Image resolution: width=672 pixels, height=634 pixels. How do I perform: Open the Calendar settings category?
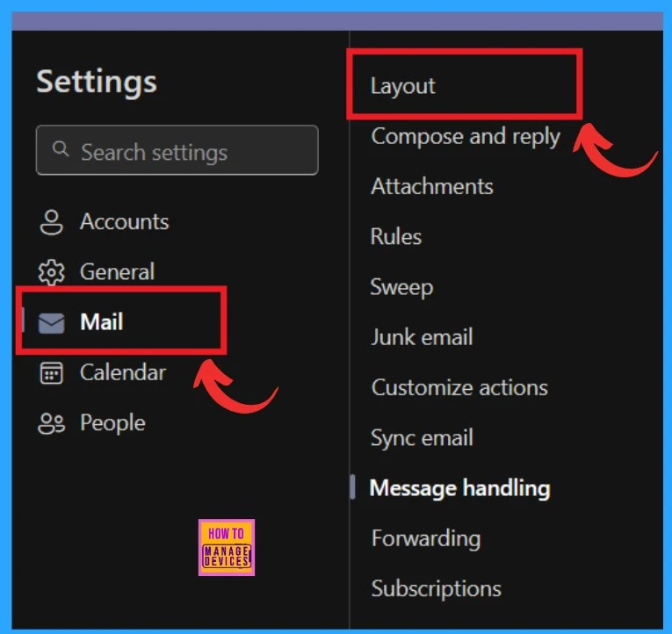[122, 372]
